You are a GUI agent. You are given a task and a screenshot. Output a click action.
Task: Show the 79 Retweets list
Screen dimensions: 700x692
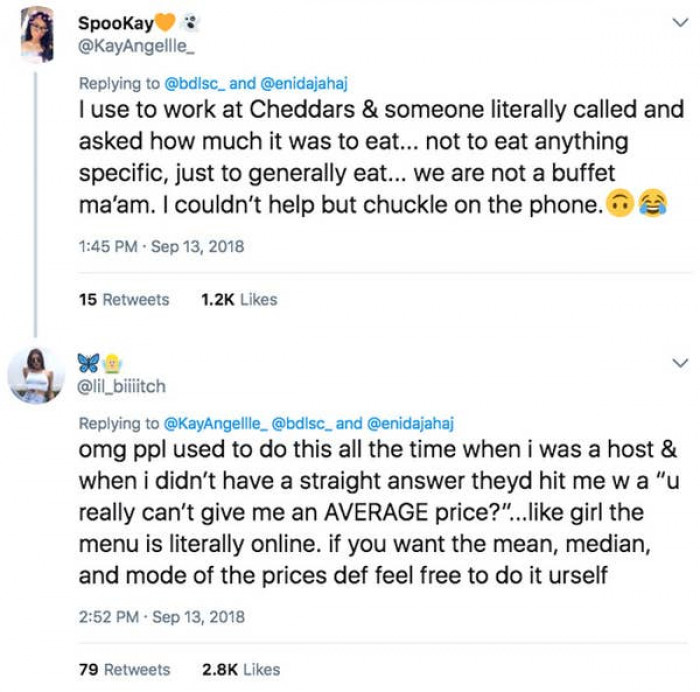124,669
